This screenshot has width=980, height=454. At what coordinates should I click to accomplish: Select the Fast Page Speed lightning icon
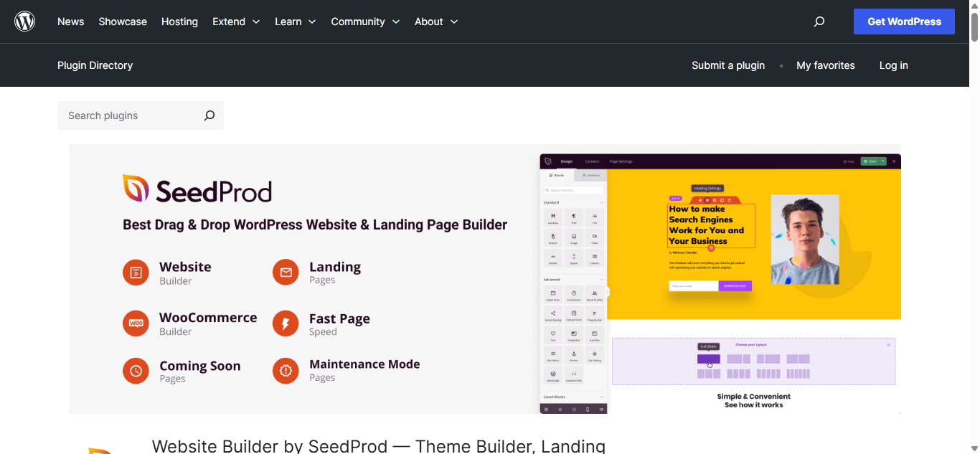[x=286, y=323]
